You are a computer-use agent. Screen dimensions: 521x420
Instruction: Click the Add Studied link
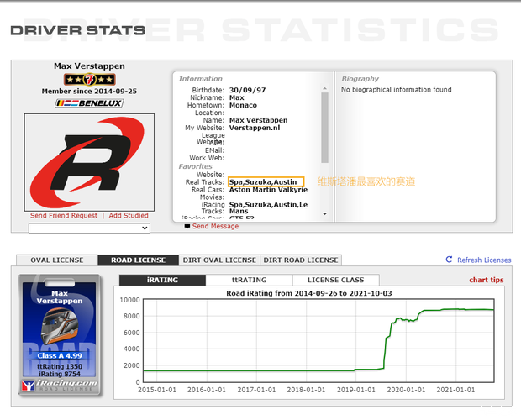pyautogui.click(x=129, y=216)
